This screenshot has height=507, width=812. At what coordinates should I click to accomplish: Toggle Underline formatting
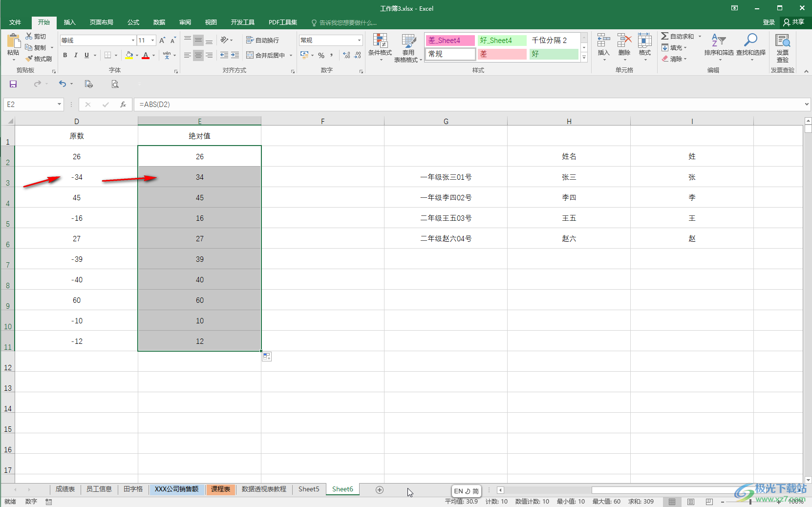(x=86, y=55)
